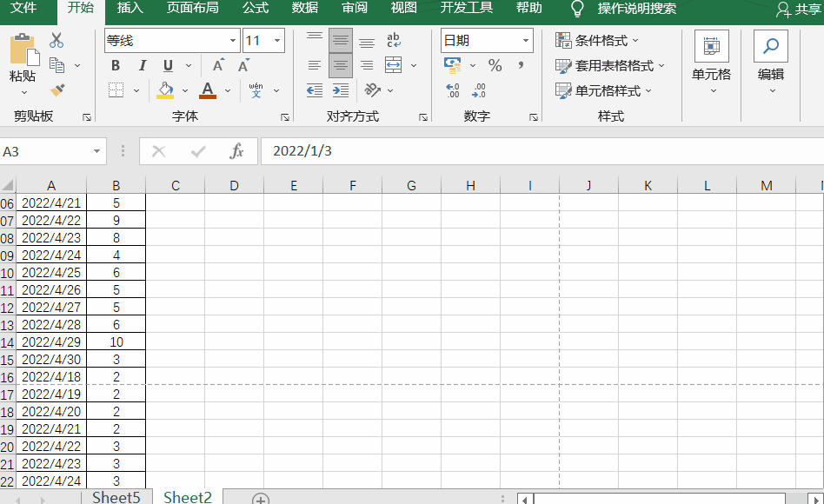The image size is (824, 504).
Task: Click the Comma style icon
Action: coord(521,65)
